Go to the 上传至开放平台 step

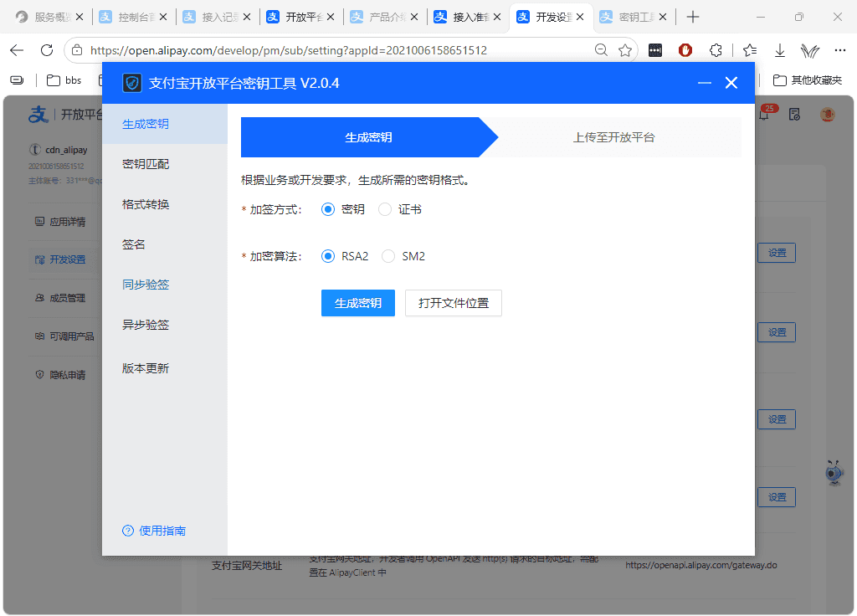[613, 137]
